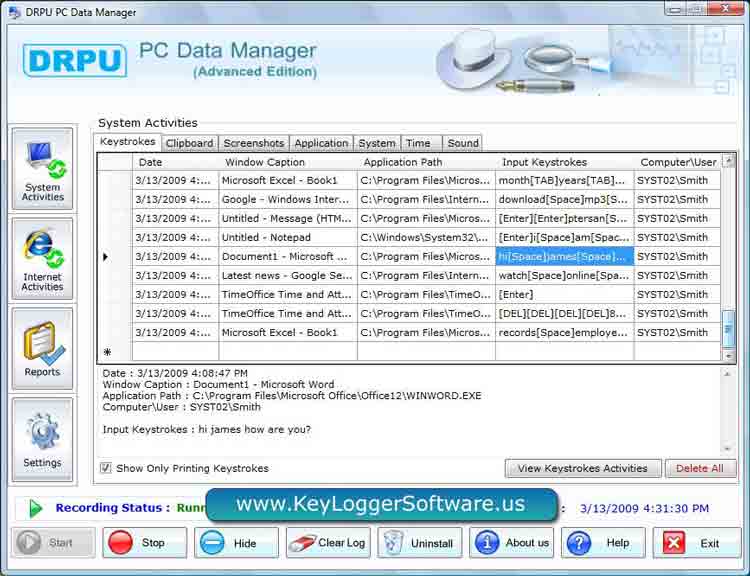
Task: Select the Untitled - Notepad row caption
Action: coord(288,237)
